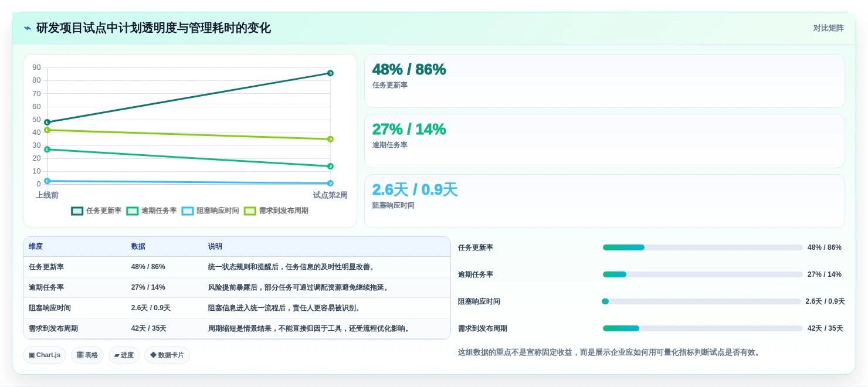The width and height of the screenshot is (868, 387).
Task: Click the description starting 统一状态规则和提醒后
Action: [x=293, y=267]
